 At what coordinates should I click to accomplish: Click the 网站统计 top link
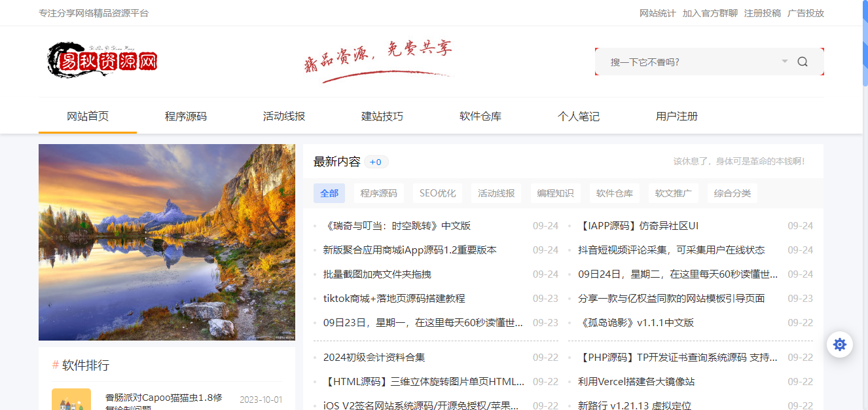657,13
